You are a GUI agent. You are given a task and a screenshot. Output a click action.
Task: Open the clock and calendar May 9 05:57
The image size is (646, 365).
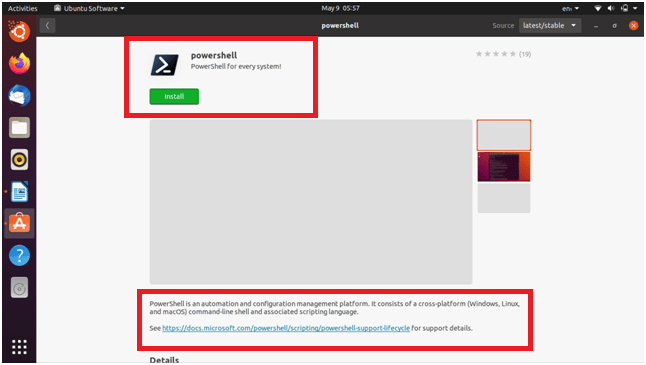(x=340, y=8)
